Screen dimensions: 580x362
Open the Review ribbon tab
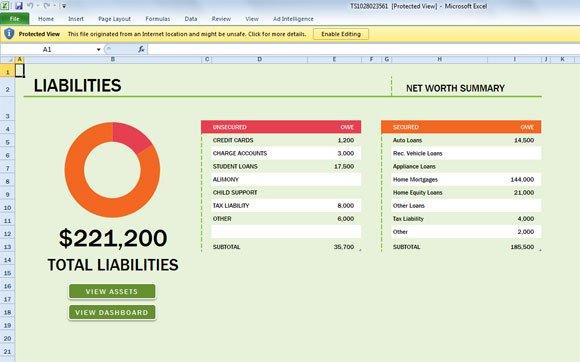[x=221, y=19]
